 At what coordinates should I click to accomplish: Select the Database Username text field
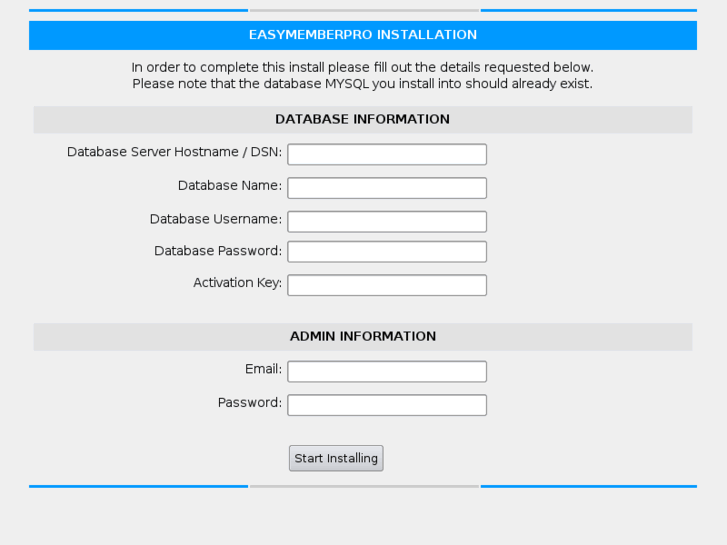386,221
